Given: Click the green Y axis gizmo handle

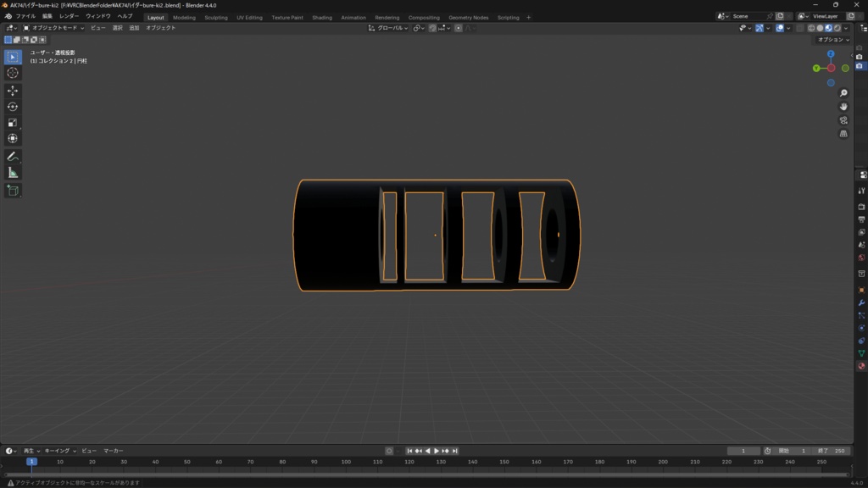Looking at the screenshot, I should point(816,68).
